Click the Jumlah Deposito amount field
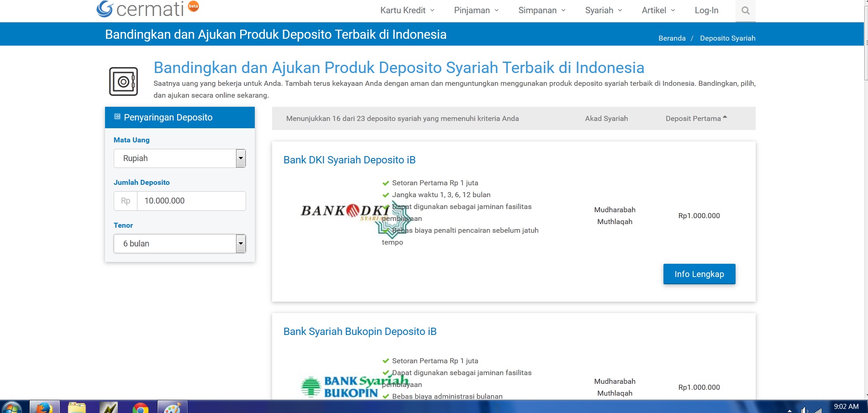 point(191,201)
